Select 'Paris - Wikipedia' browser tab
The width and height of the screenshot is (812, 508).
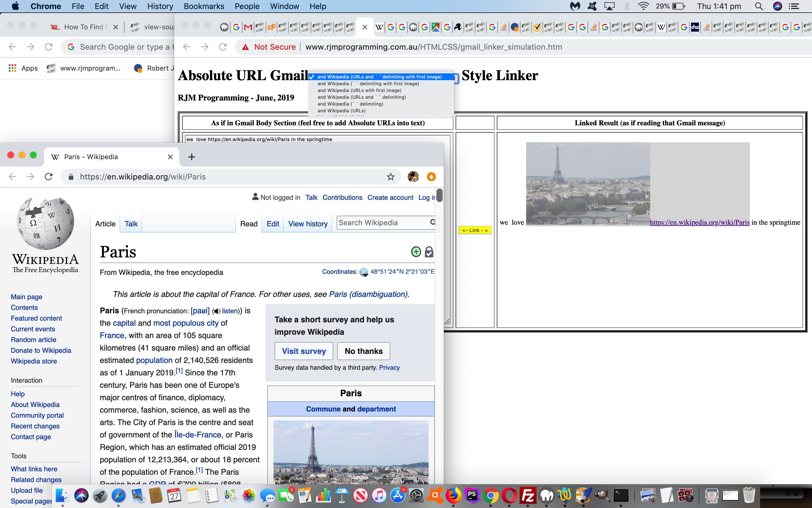click(111, 157)
